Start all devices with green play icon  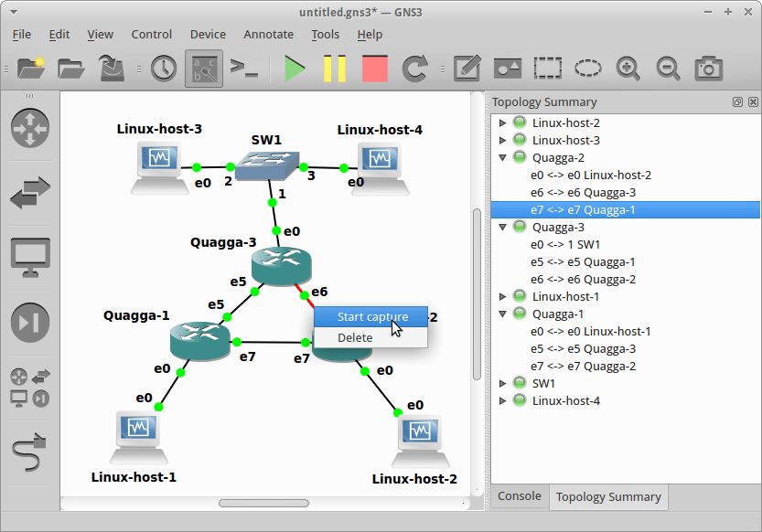point(295,68)
